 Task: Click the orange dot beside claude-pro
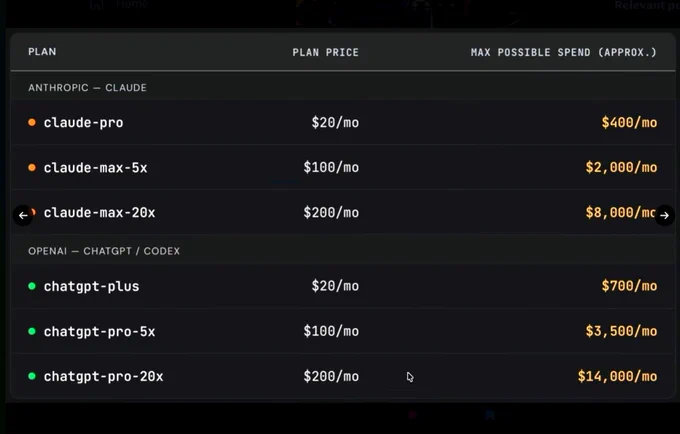pos(32,122)
